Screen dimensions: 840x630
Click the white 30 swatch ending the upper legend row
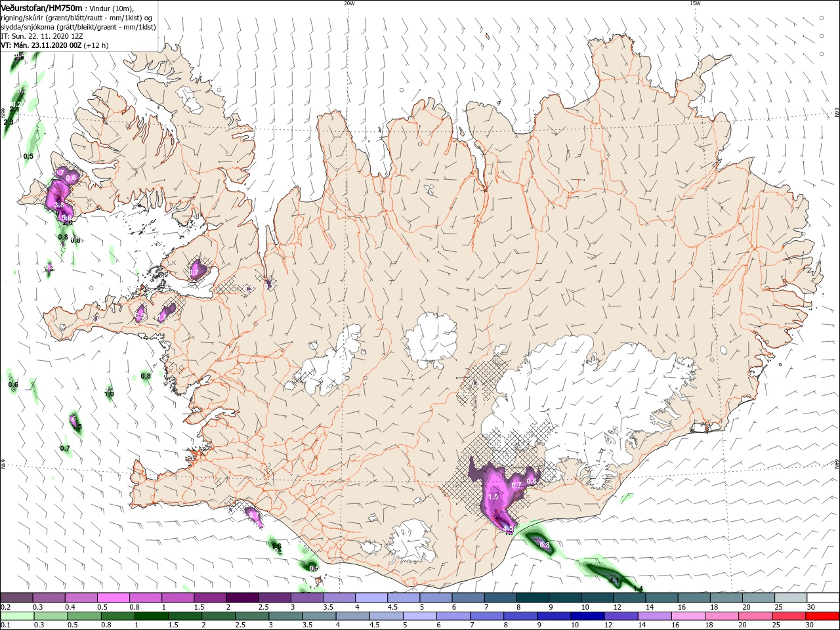coord(823,598)
